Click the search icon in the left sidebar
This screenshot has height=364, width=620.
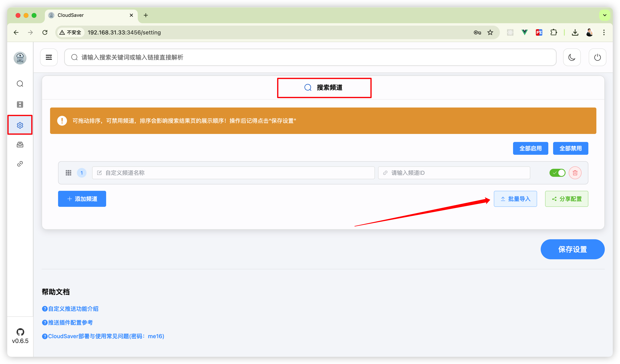[x=20, y=84]
